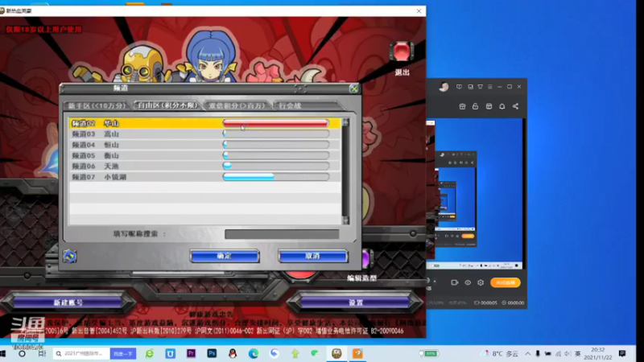Click the 英 input method indicator
The height and width of the screenshot is (362, 644).
coord(577,353)
